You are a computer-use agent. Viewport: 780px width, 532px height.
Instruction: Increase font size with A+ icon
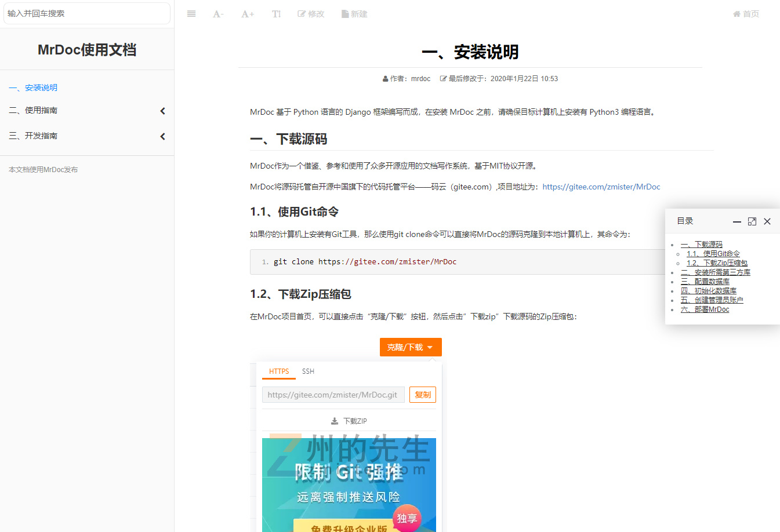248,14
